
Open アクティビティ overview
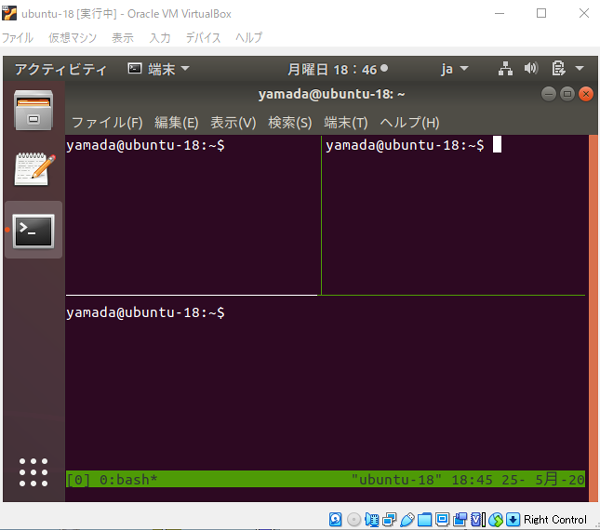point(60,70)
